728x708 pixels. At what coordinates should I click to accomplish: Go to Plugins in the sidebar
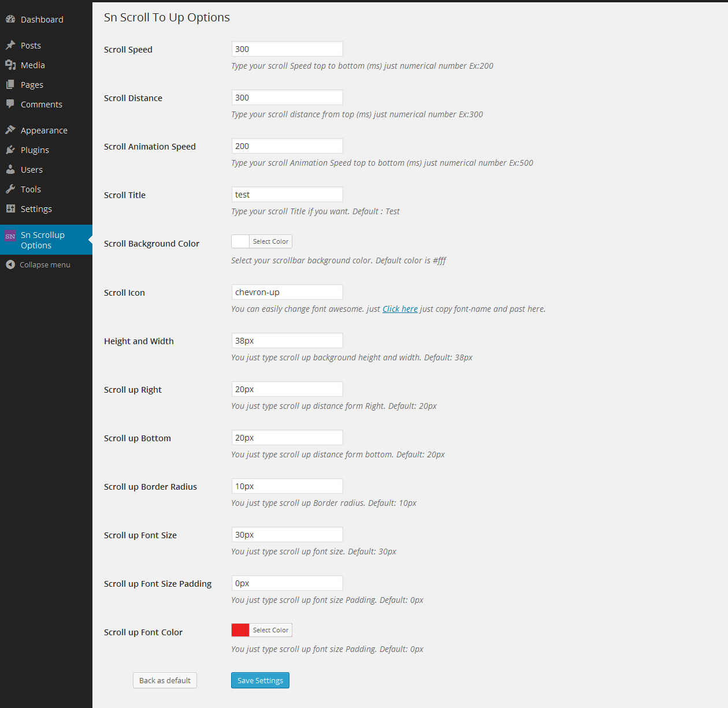click(x=46, y=150)
